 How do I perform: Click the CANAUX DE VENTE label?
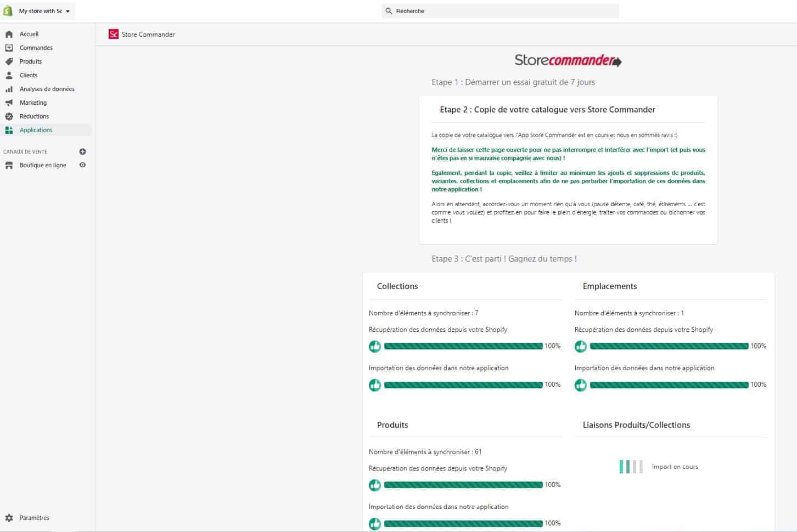tap(25, 152)
